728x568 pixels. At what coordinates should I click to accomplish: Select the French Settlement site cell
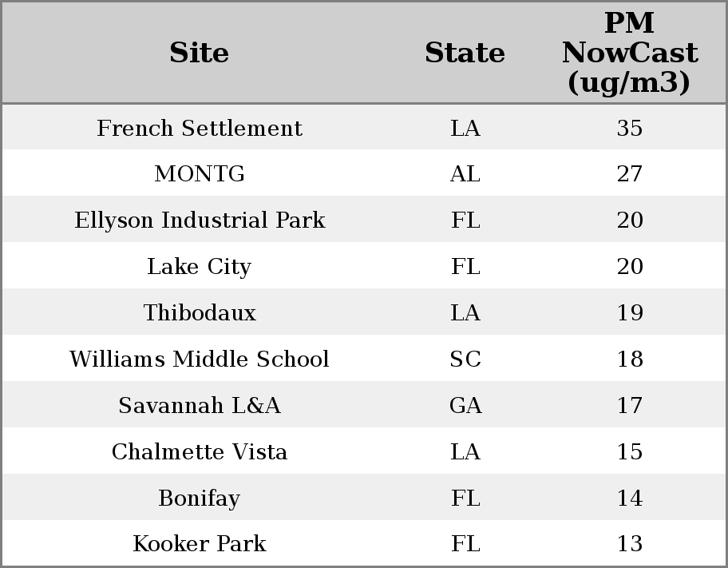(200, 128)
